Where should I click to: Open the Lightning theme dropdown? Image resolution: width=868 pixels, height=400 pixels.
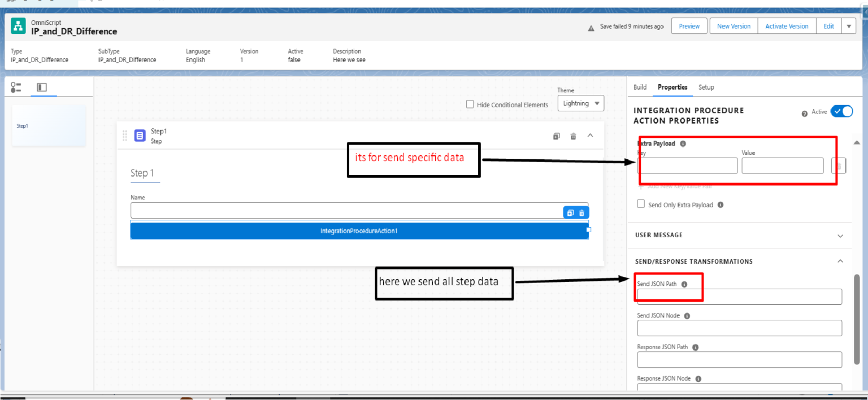[x=580, y=103]
